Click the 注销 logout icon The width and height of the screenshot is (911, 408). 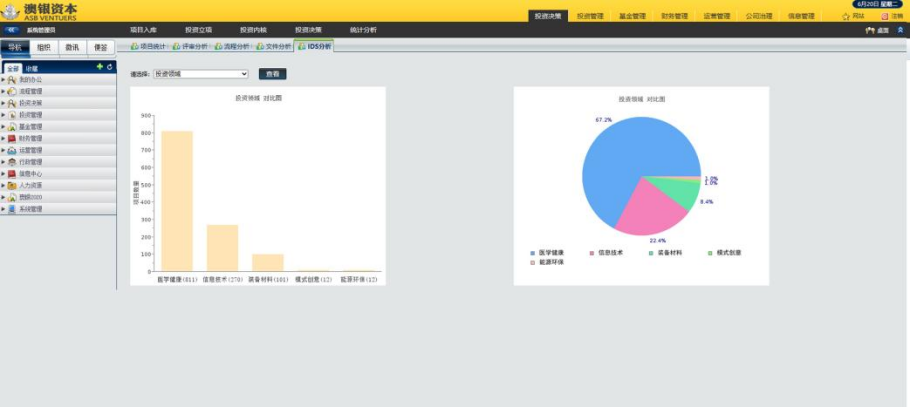[x=884, y=16]
